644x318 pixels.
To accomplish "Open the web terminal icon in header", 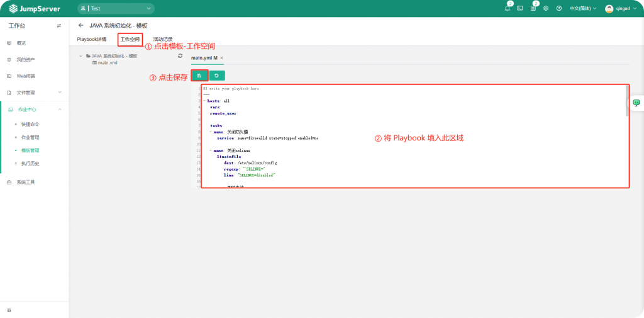I will coord(520,8).
